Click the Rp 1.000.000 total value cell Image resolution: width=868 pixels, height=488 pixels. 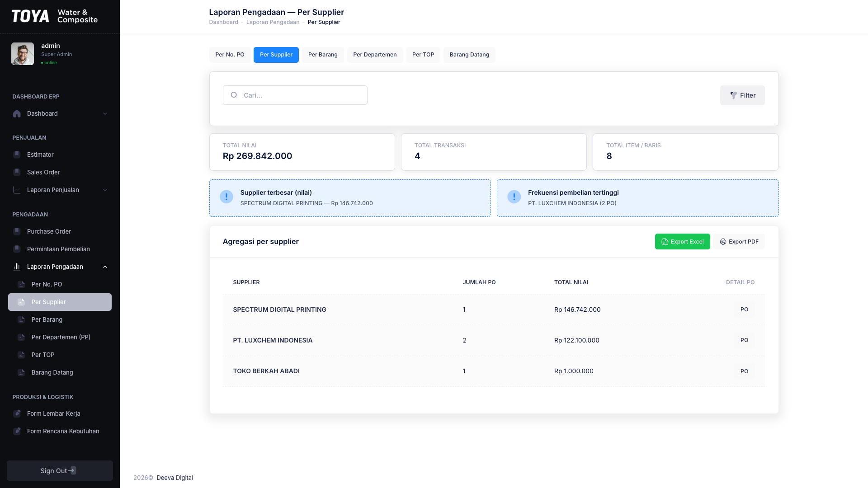574,371
